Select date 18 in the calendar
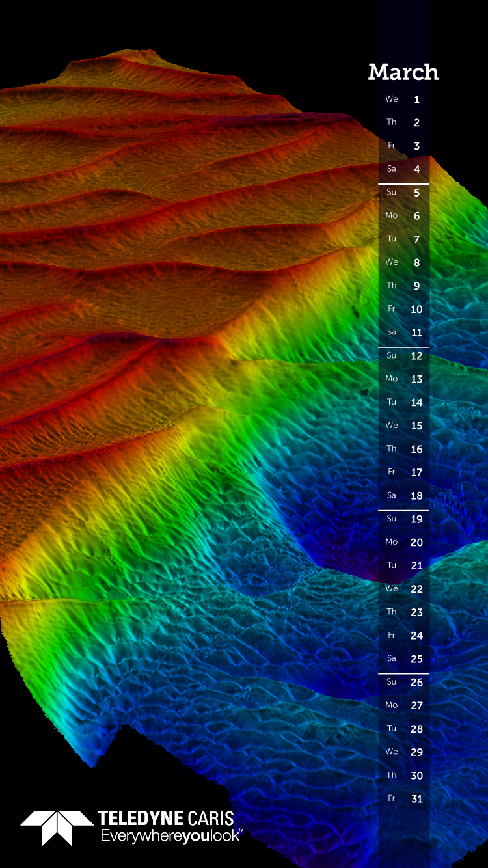Viewport: 488px width, 868px height. [x=417, y=496]
